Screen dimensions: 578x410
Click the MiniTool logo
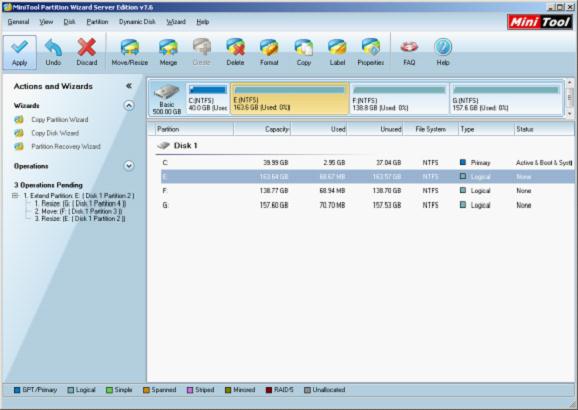click(540, 22)
